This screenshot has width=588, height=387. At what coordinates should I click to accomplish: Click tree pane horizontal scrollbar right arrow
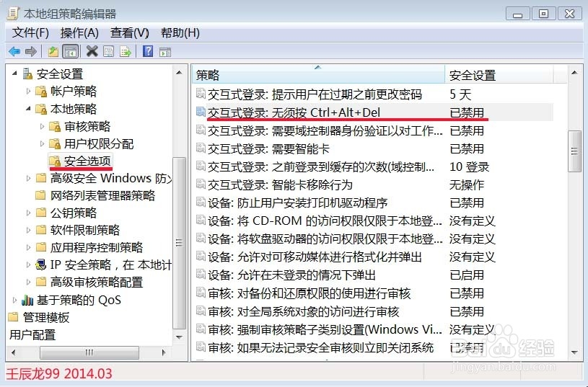(164, 352)
